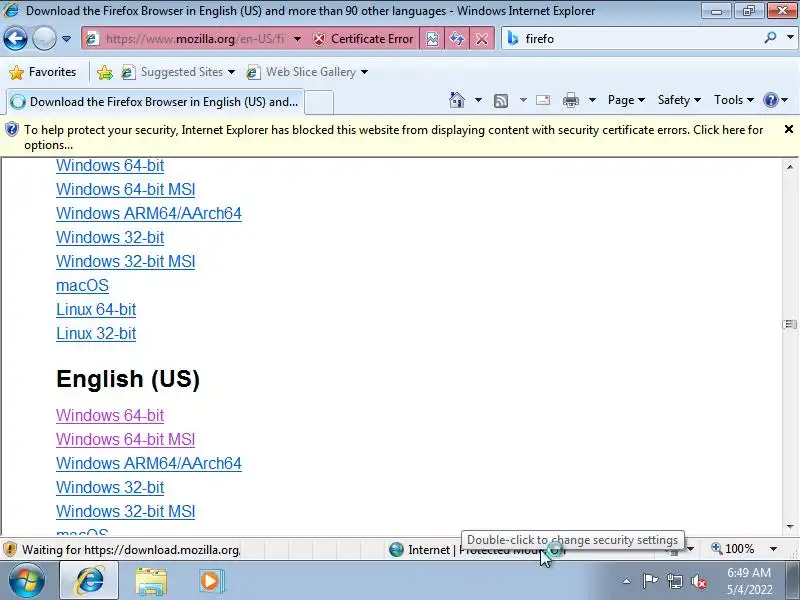Open the Web Slice Gallery dropdown
Screen dimensions: 800x600
[x=307, y=72]
